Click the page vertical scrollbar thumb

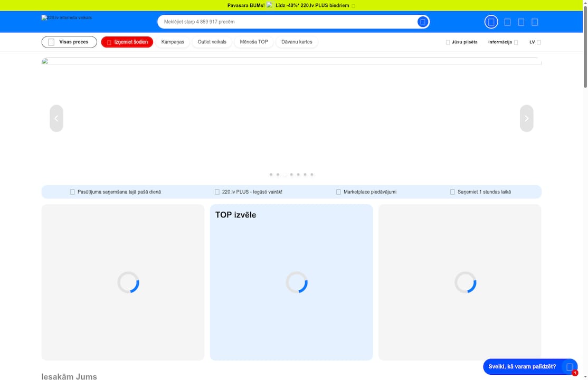[585, 47]
